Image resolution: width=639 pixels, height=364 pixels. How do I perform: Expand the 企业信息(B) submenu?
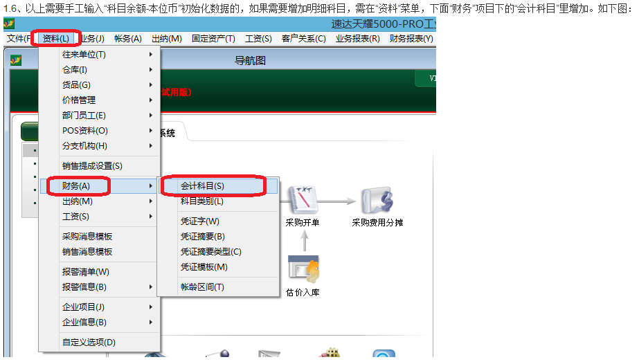[100, 322]
